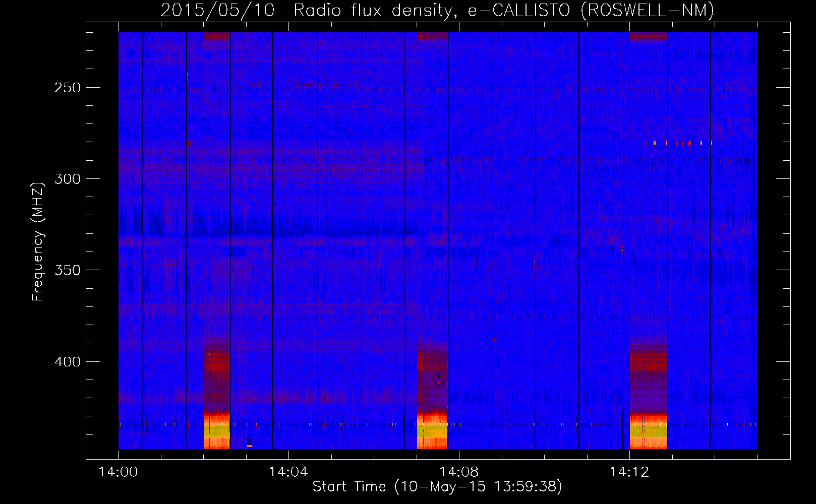Click the plot title "Radio flux density, e-CALLISTO (ROSWELL-NM)"
The image size is (816, 504).
pyautogui.click(x=504, y=10)
